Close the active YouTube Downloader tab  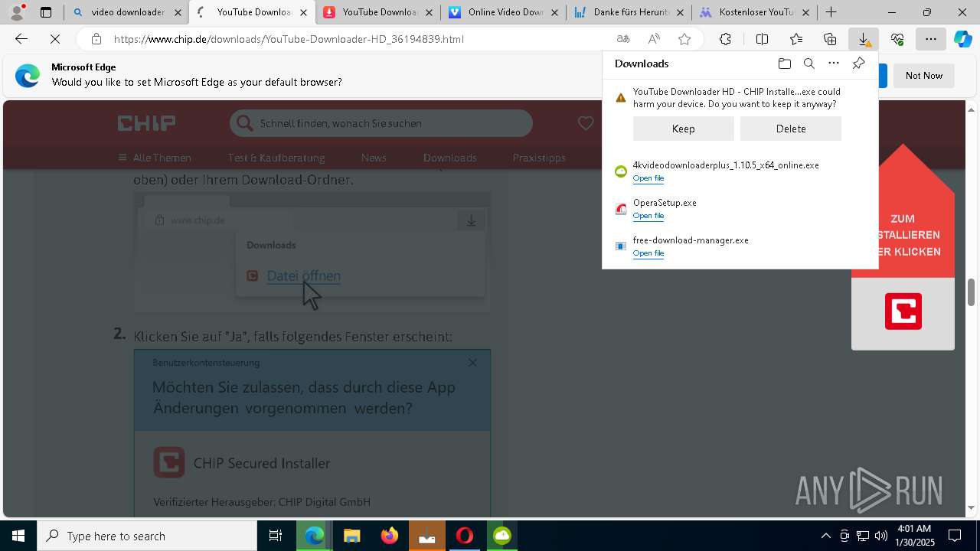(303, 12)
